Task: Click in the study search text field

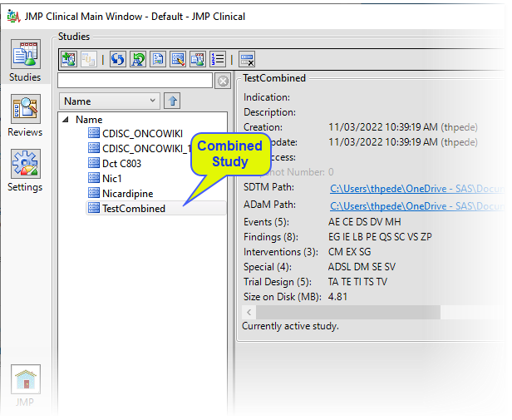Action: [135, 81]
